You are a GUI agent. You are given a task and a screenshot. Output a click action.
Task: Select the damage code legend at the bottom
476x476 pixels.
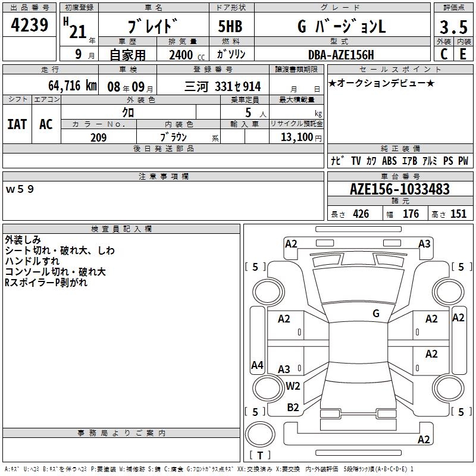tap(209, 469)
